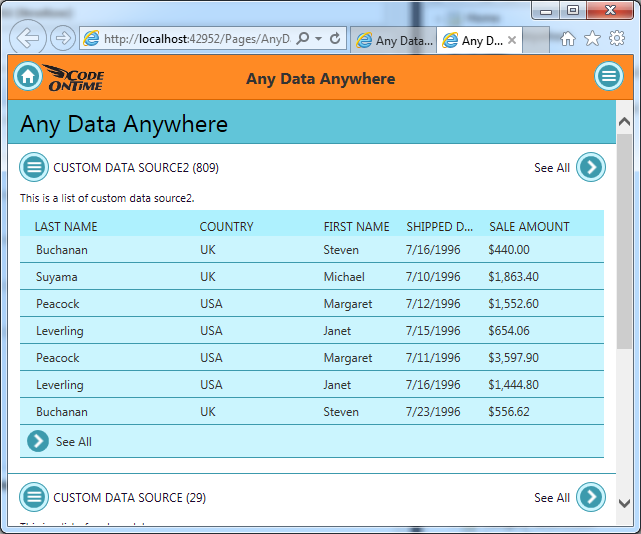Screen dimensions: 641x534
Task: Select Leverling row with $1,444.80
Action: (x=312, y=384)
